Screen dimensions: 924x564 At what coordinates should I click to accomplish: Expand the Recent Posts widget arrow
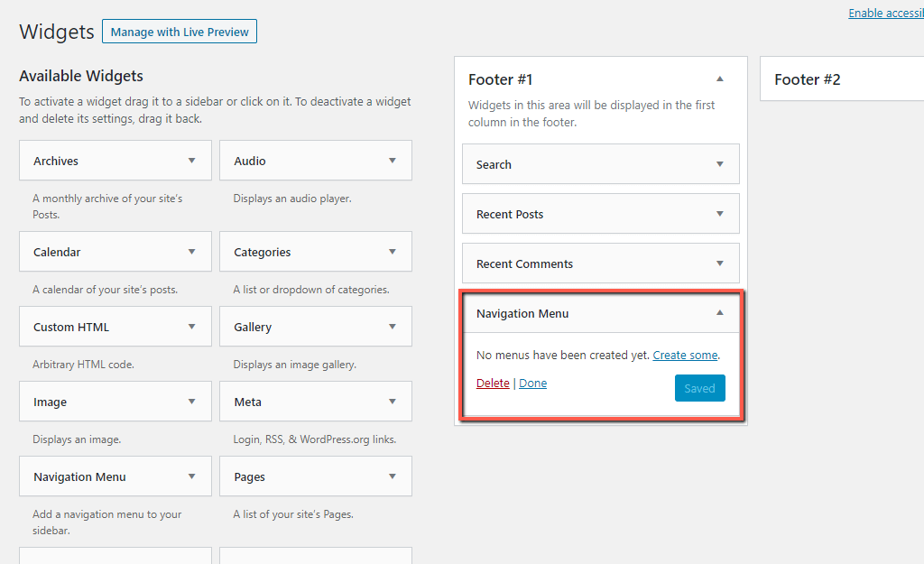tap(719, 214)
